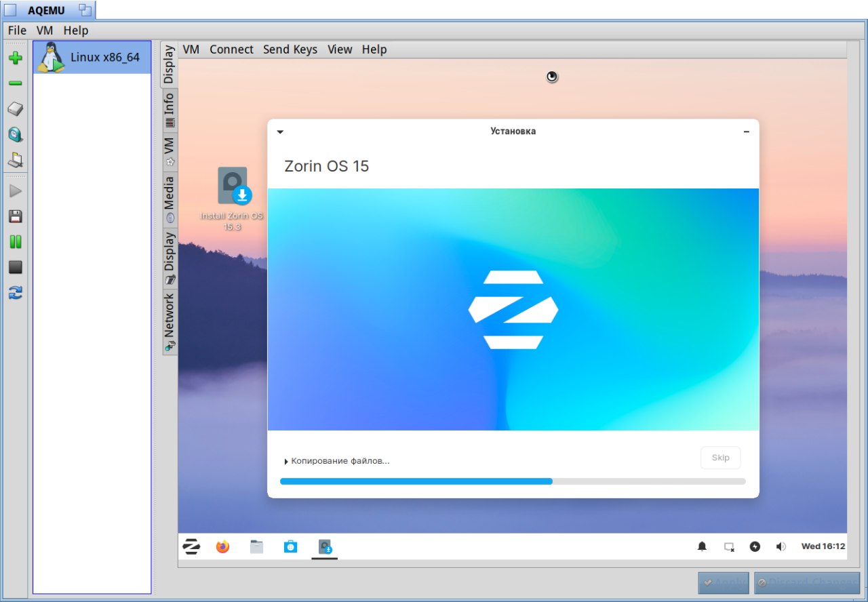The width and height of the screenshot is (868, 602).
Task: Click the Install Zorin OS 15.3 desktop icon
Action: point(233,199)
